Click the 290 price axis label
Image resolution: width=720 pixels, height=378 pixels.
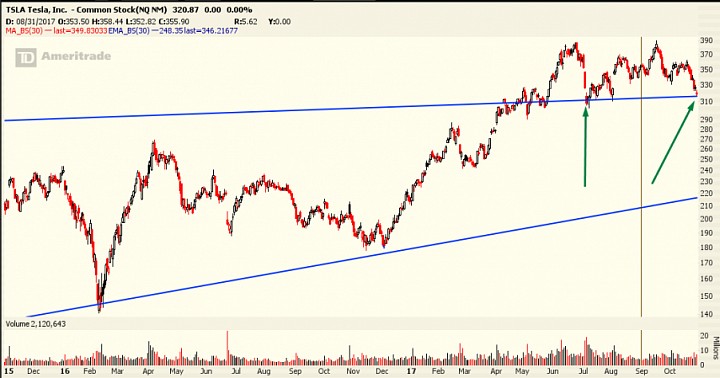coord(706,119)
